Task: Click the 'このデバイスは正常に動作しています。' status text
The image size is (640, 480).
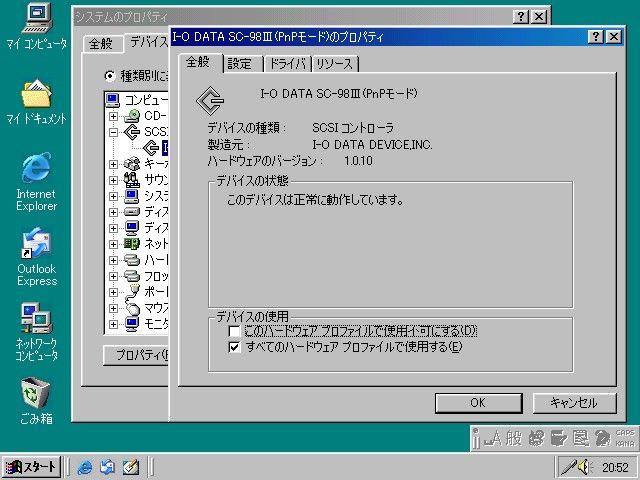Action: pos(315,200)
